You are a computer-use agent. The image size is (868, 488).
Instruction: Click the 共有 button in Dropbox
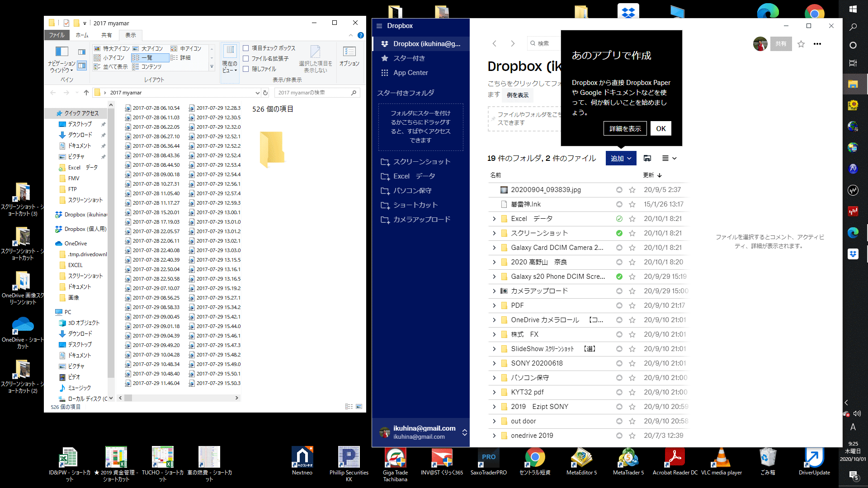[781, 44]
